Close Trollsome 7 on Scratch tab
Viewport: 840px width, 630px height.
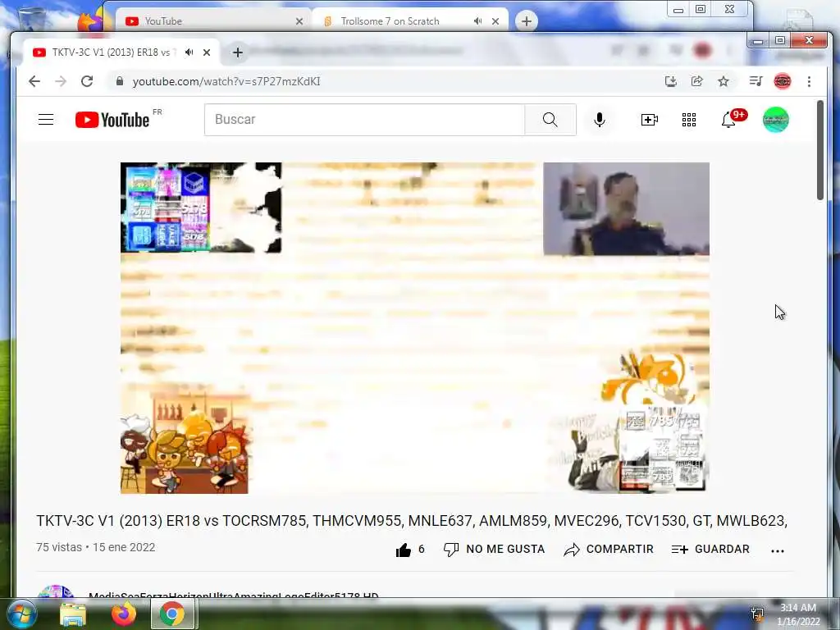495,21
